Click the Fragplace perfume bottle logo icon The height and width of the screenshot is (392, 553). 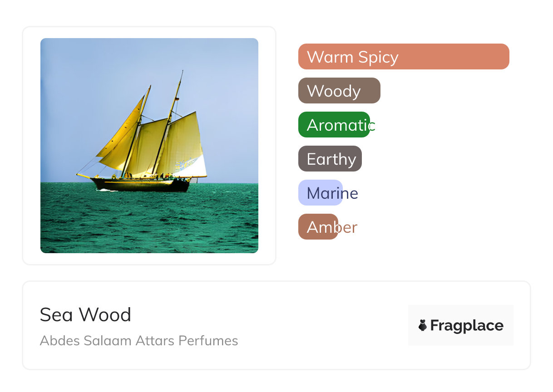point(423,325)
